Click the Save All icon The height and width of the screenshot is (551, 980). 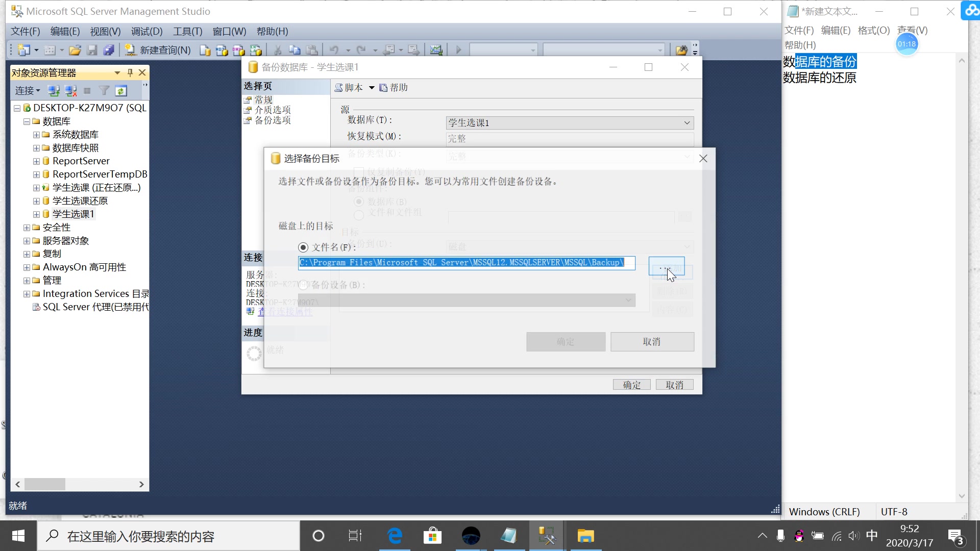tap(109, 50)
